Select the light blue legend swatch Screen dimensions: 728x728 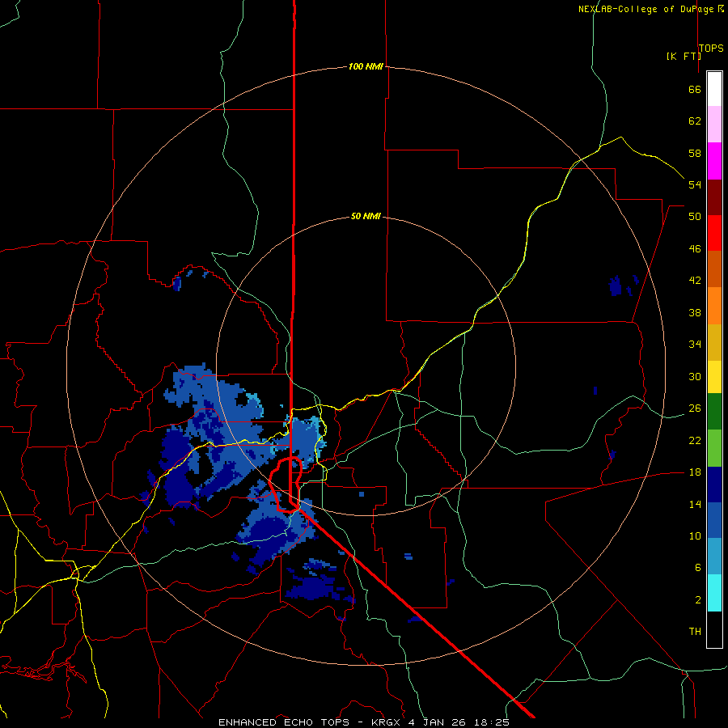point(714,557)
